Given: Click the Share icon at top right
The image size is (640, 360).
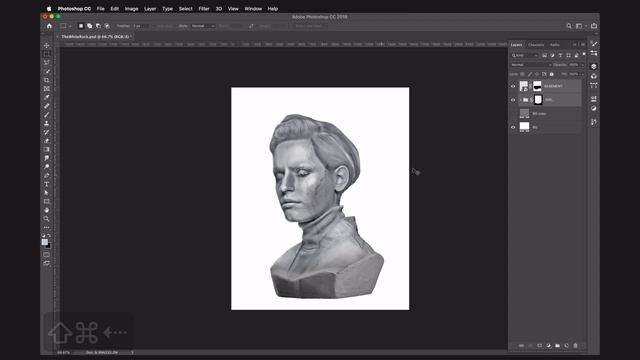Looking at the screenshot, I should pyautogui.click(x=594, y=26).
